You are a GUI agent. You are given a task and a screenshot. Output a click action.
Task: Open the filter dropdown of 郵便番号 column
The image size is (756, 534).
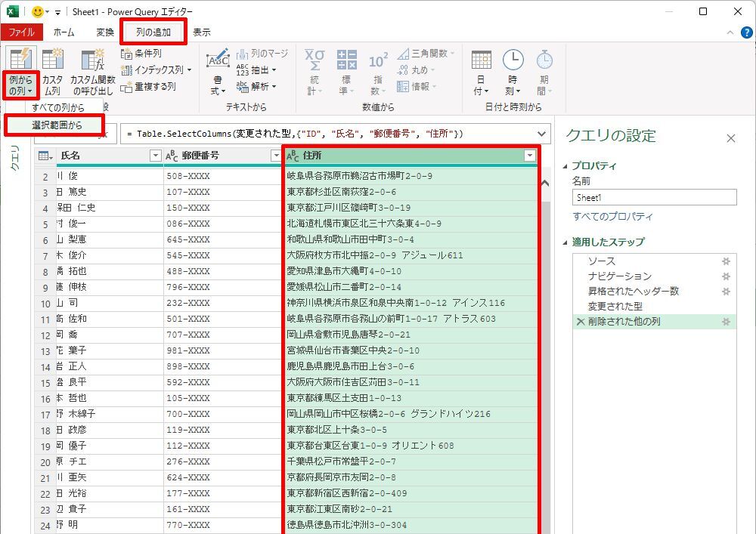pyautogui.click(x=275, y=156)
